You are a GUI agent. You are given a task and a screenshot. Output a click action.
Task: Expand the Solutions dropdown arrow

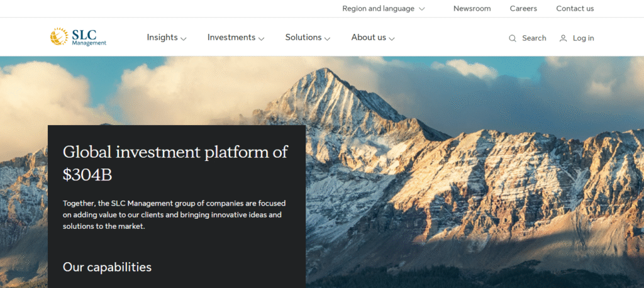[327, 38]
